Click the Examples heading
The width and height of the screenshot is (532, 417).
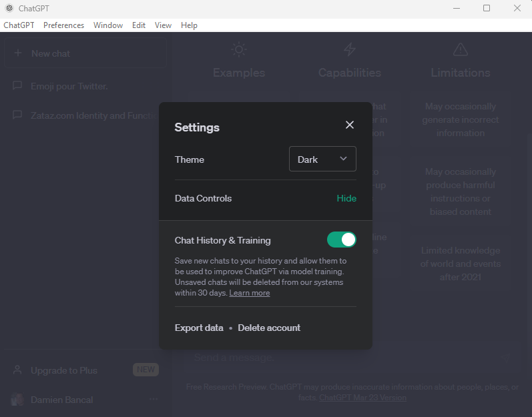[239, 73]
